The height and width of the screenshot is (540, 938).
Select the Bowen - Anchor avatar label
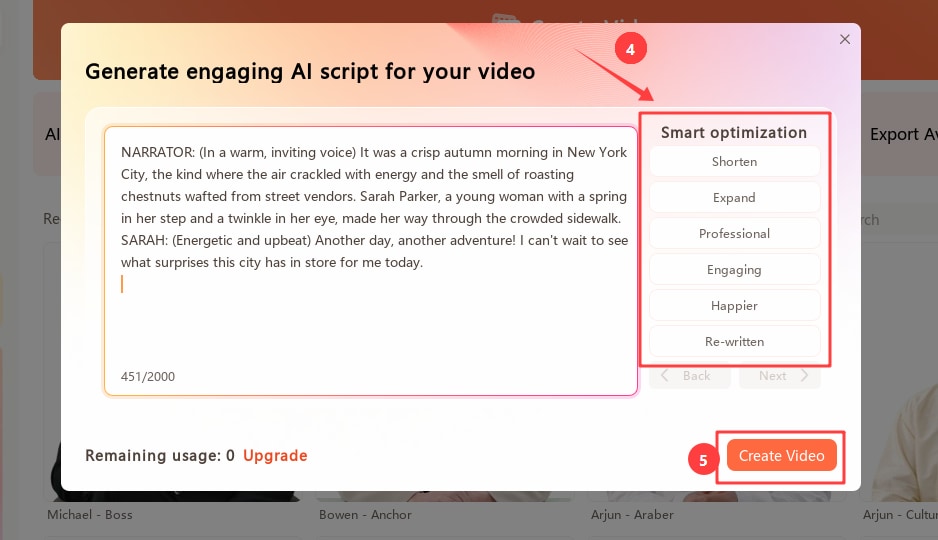(x=366, y=515)
